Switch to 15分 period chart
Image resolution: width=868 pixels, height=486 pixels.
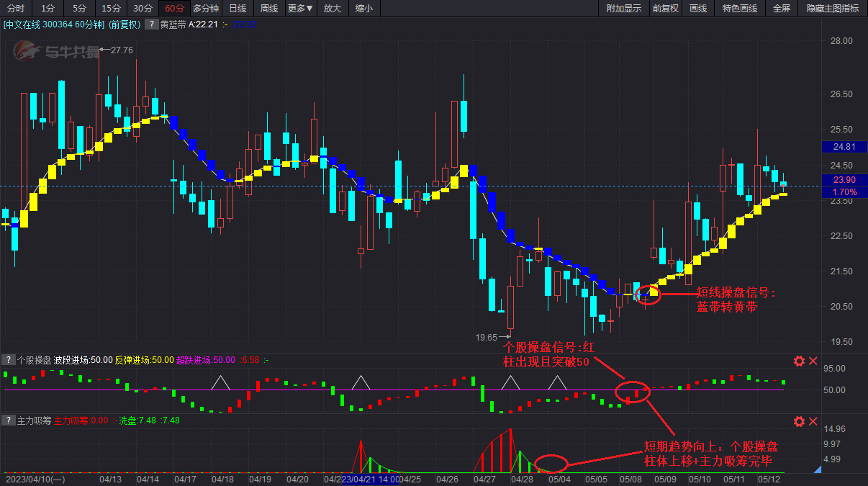pos(111,9)
